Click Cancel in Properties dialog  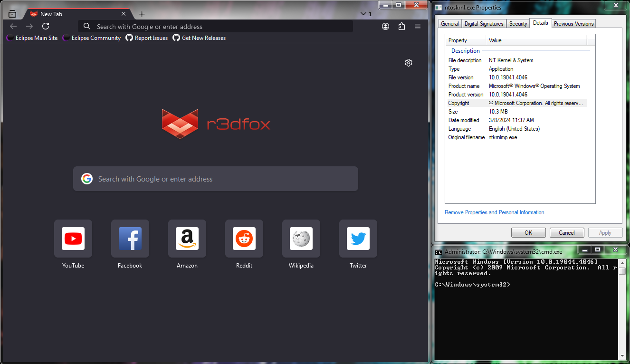pos(567,233)
